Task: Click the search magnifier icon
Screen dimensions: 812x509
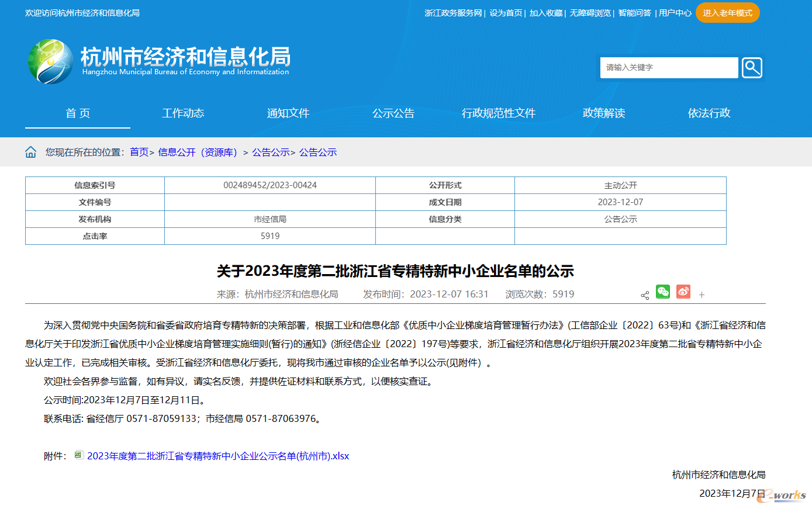Action: pyautogui.click(x=752, y=67)
